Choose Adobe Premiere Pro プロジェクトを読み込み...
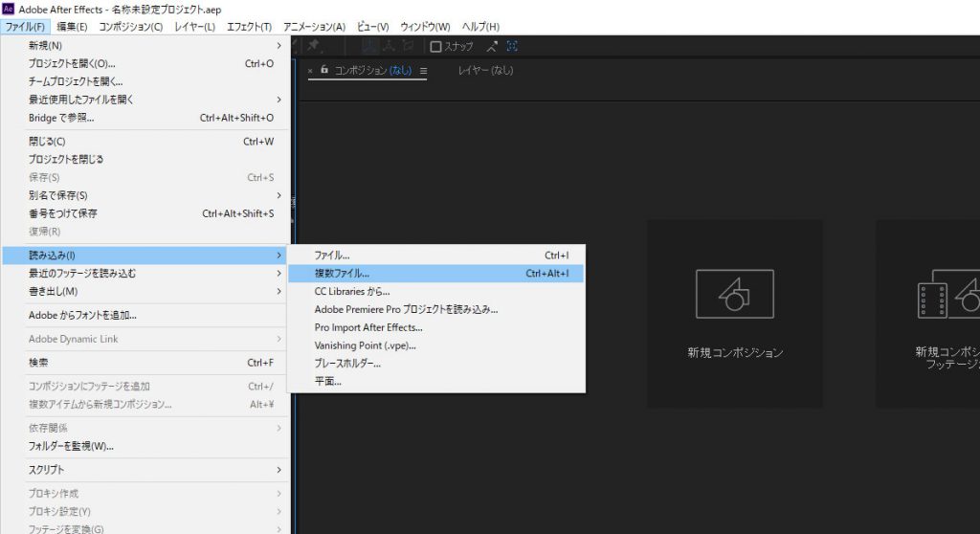980x534 pixels. point(436,309)
